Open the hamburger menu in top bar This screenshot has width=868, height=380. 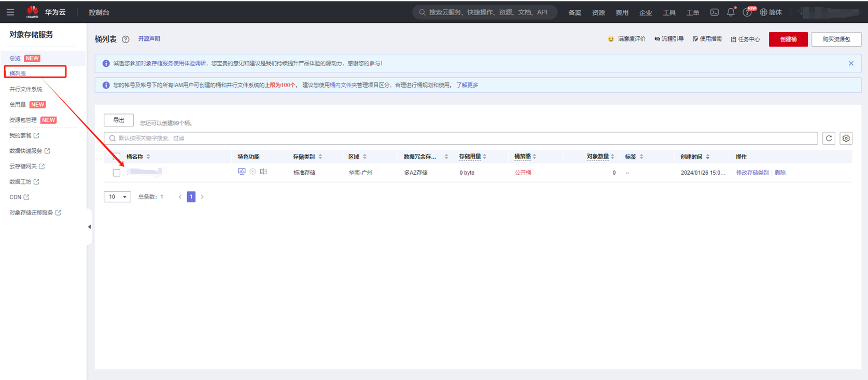10,12
